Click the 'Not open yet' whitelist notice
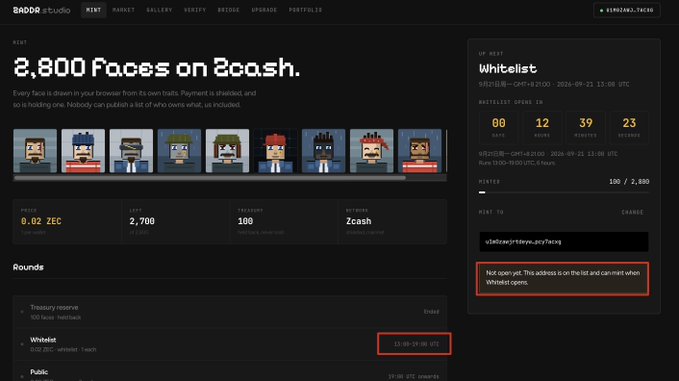 pos(563,279)
